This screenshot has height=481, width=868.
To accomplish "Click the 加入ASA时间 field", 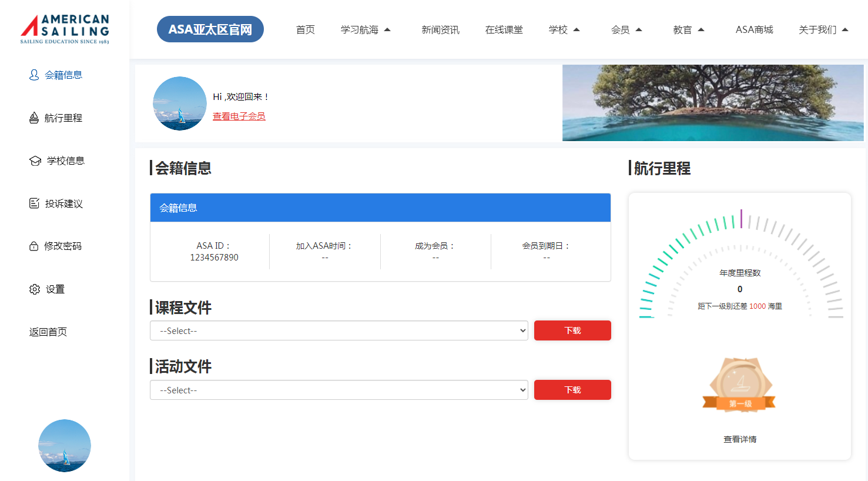I will click(x=324, y=252).
